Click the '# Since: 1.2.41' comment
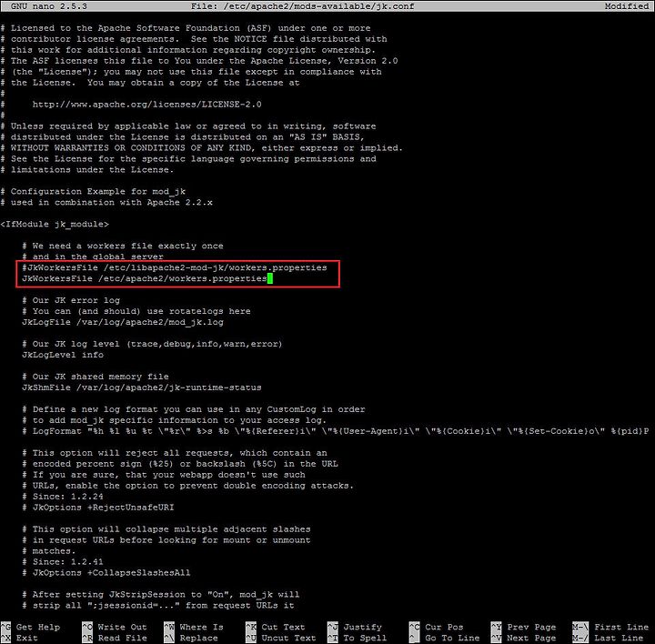The height and width of the screenshot is (644, 655). pyautogui.click(x=63, y=562)
